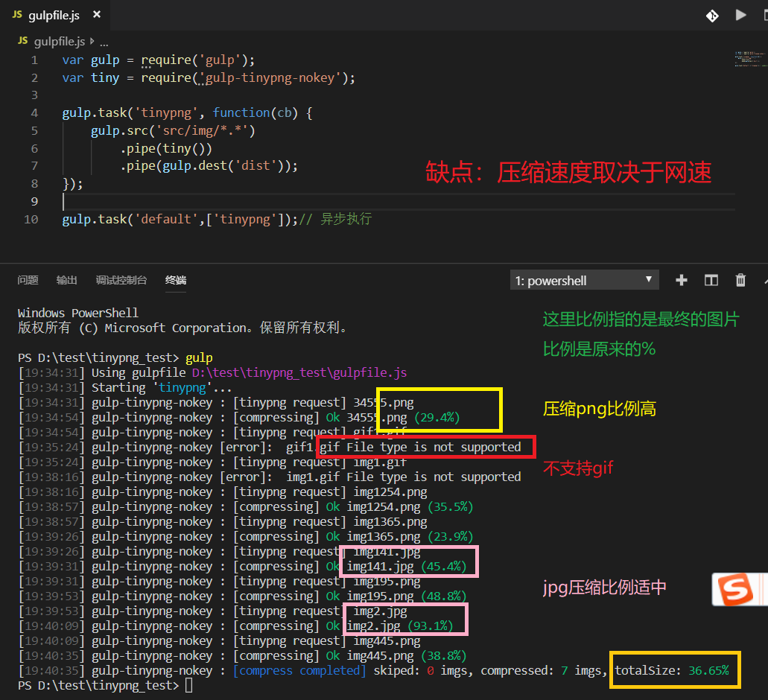Screen dimensions: 768x700
Task: Expand the breadcrumb ellipsis next to gulpfile.js
Action: pos(104,42)
